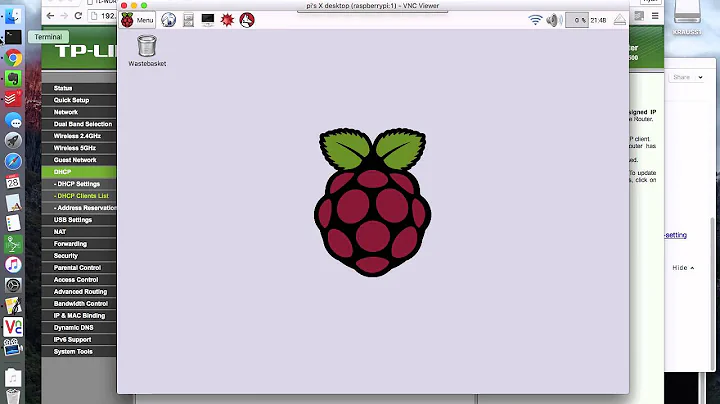Follow the "-setting" link on the right
The image size is (720, 404).
675,235
